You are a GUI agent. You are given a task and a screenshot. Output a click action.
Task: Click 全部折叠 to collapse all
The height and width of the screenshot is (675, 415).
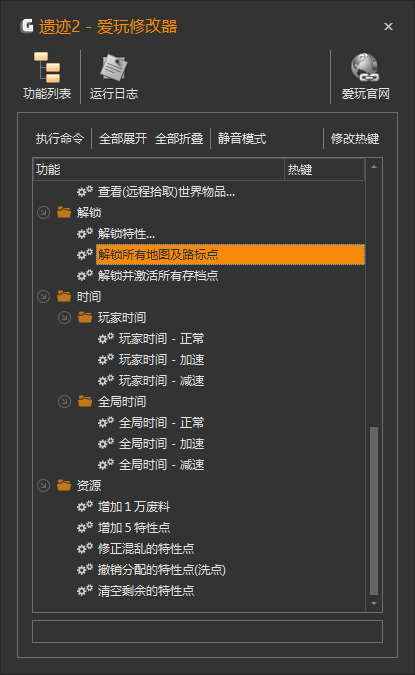coord(179,139)
